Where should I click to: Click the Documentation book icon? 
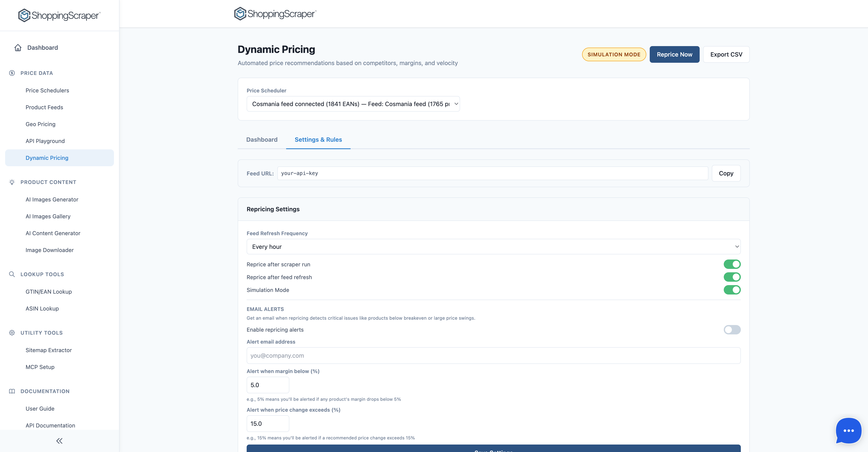pos(12,391)
